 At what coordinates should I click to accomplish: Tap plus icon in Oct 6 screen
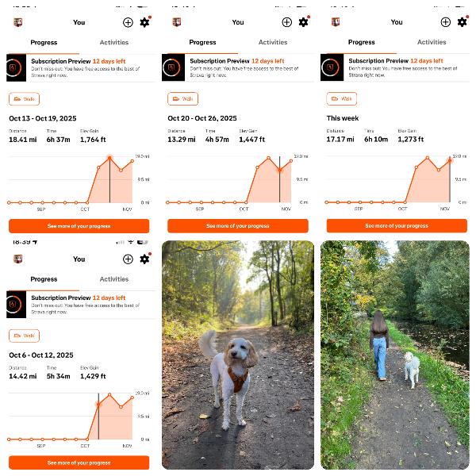(x=128, y=259)
